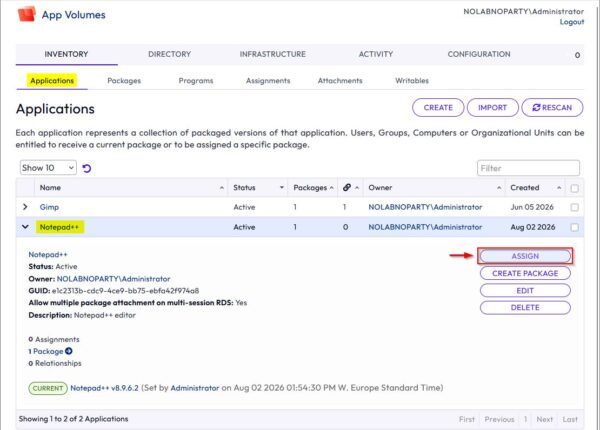
Task: Switch to the Writables sub-tab
Action: pos(412,81)
